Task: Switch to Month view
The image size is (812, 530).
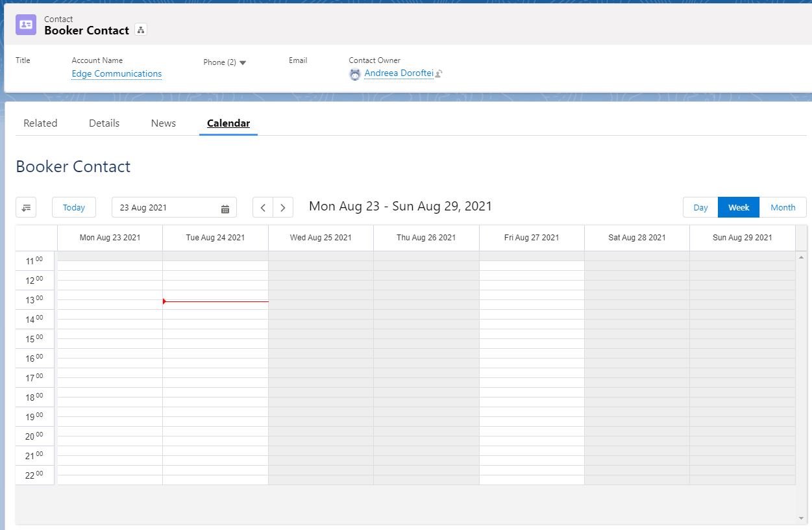Action: point(783,207)
